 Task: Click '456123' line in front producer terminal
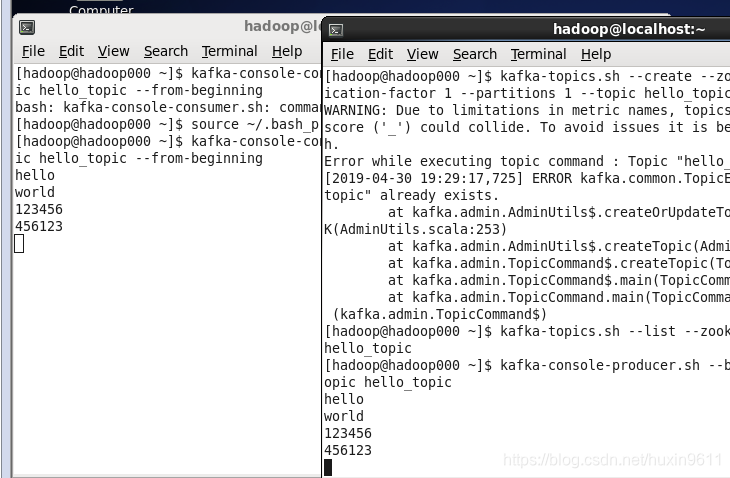(x=348, y=451)
